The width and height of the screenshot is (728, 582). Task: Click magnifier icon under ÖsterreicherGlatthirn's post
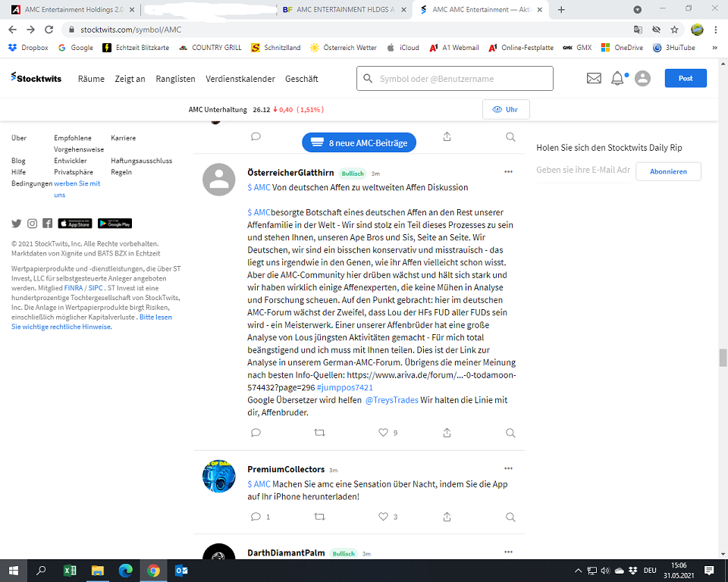510,433
